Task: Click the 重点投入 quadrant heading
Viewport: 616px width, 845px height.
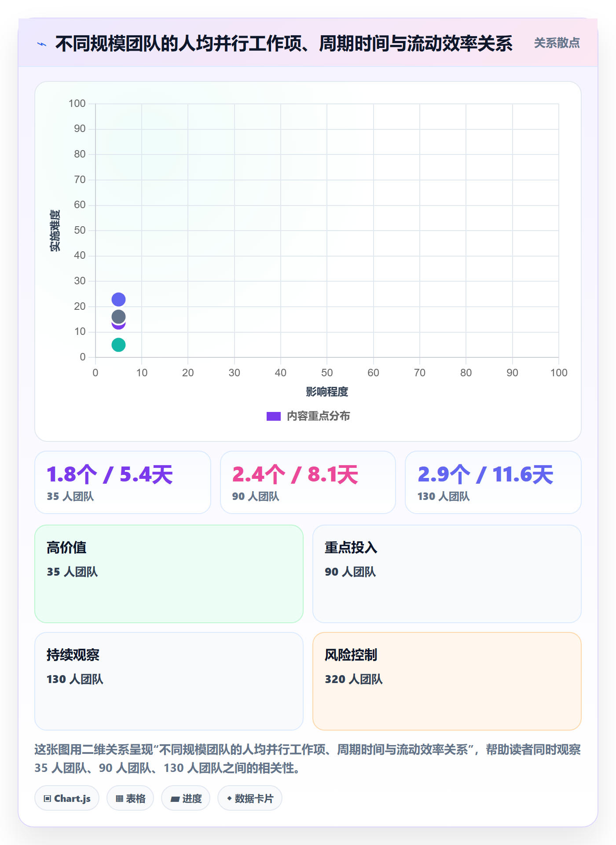Action: point(351,547)
